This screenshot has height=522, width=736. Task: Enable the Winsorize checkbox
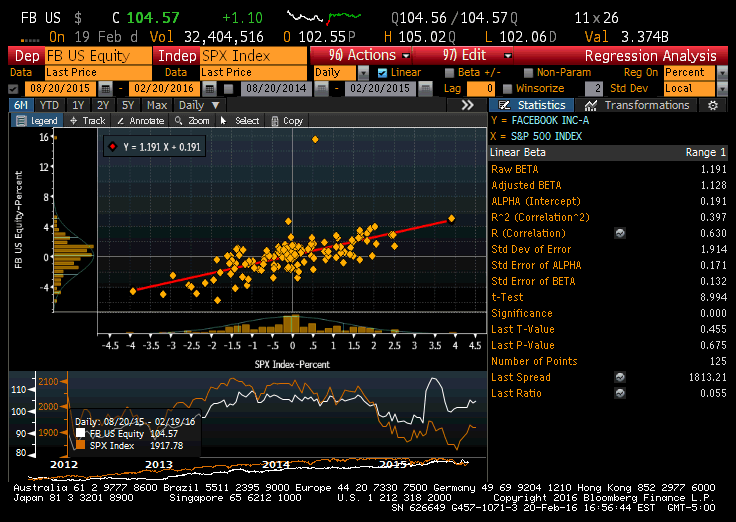[x=507, y=89]
